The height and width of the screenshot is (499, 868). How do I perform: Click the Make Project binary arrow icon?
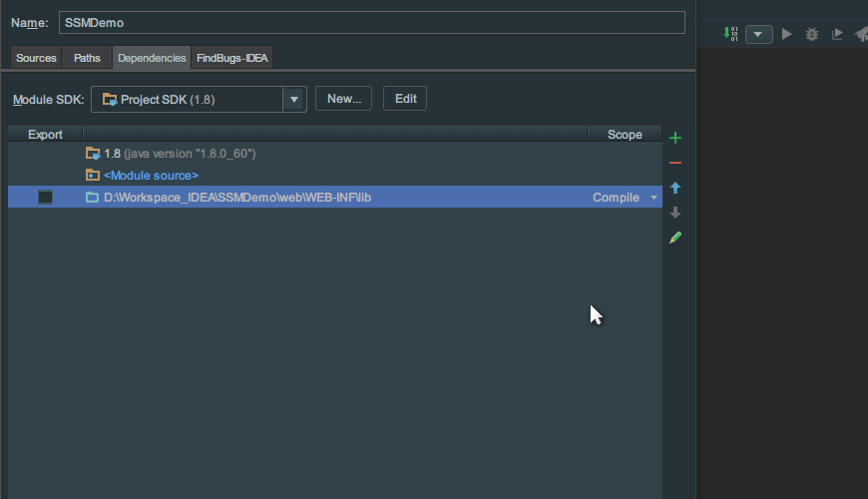[x=730, y=34]
